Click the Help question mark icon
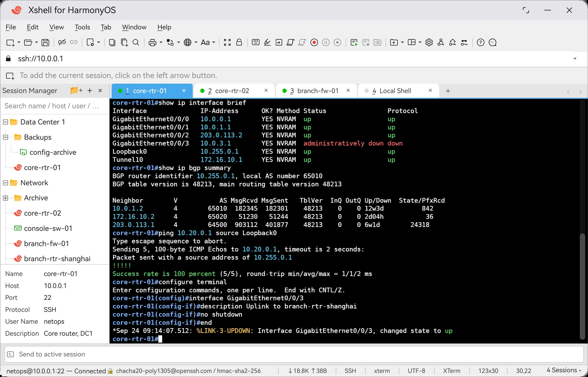 pyautogui.click(x=480, y=43)
